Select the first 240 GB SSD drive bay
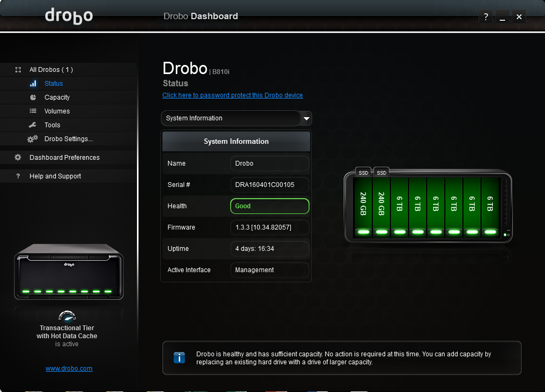The height and width of the screenshot is (392, 545). [x=363, y=208]
